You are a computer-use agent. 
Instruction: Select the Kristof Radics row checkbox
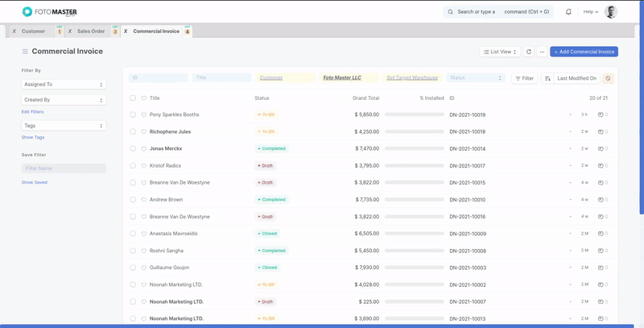point(134,166)
